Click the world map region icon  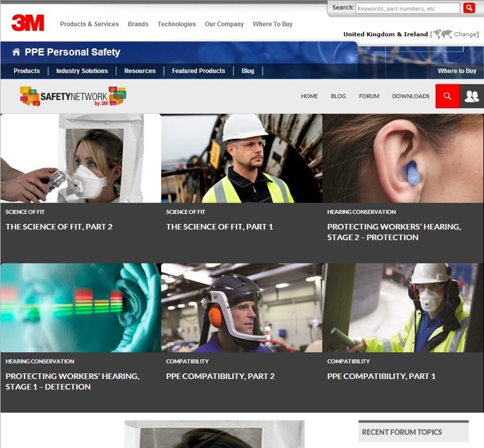(442, 34)
